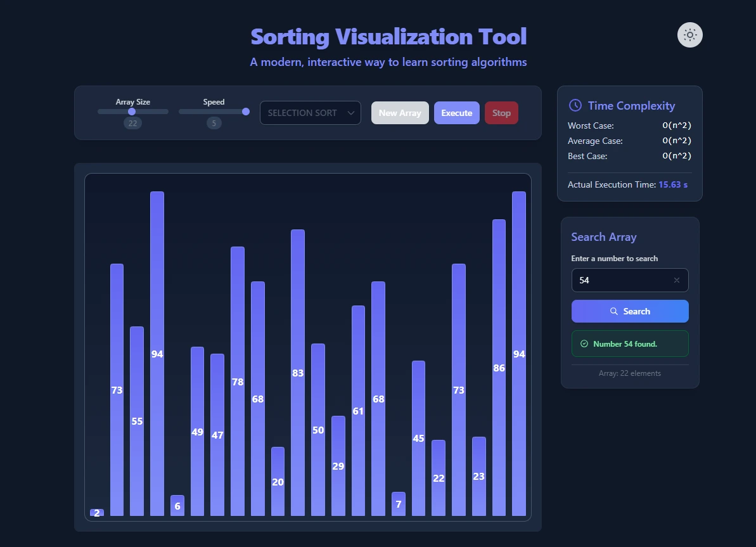This screenshot has width=756, height=547.
Task: Click the Speed value badge 5
Action: tap(214, 123)
